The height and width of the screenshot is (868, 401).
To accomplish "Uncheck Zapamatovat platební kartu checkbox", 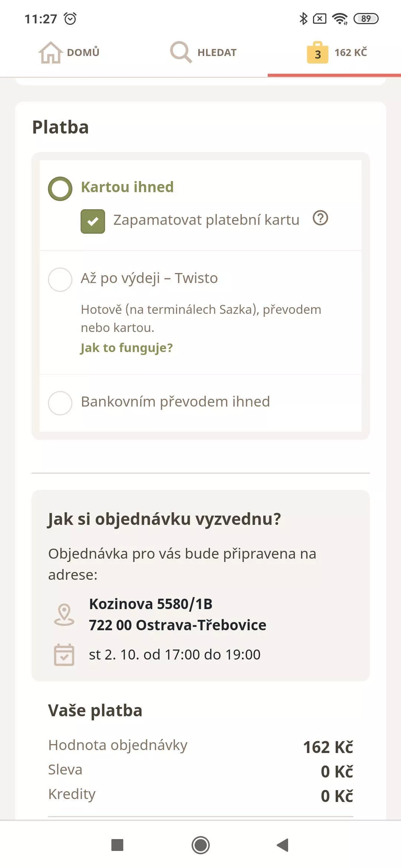I will 93,221.
